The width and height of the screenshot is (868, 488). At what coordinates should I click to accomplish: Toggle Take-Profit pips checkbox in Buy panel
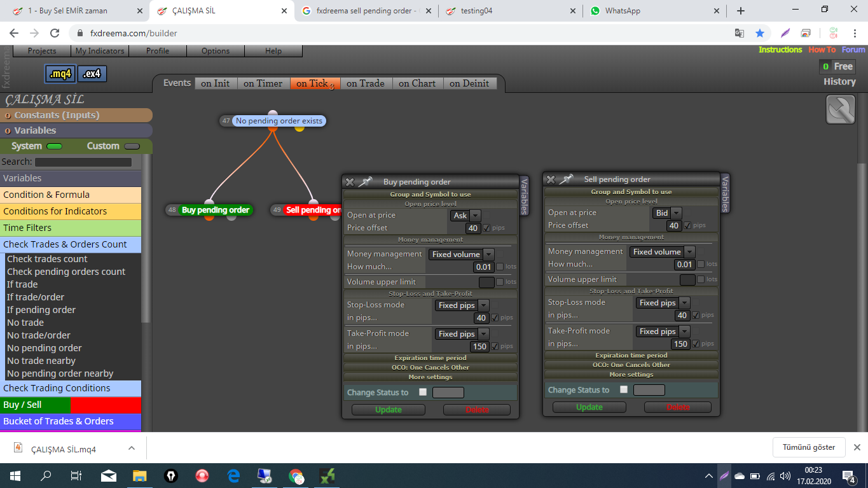[x=495, y=346]
